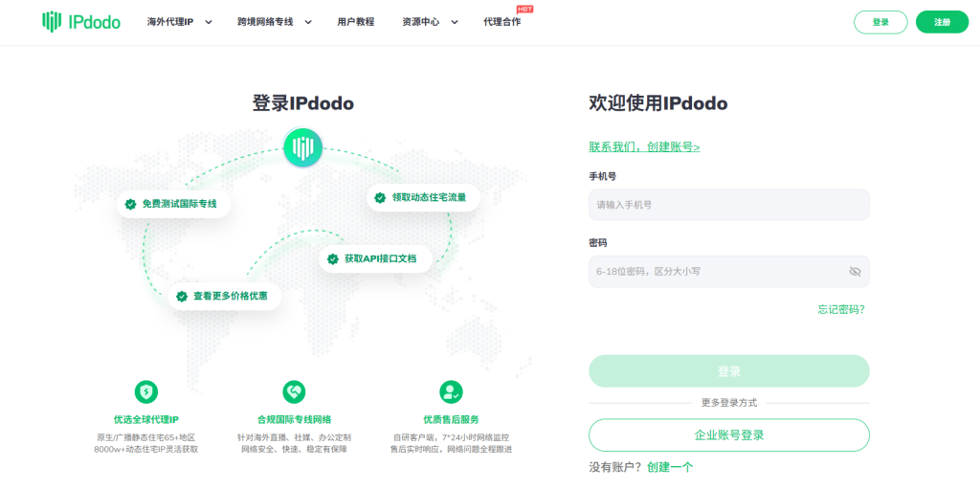Click the checkmark badge beside 查看更多价格优惠
The width and height of the screenshot is (980, 490).
(x=181, y=297)
